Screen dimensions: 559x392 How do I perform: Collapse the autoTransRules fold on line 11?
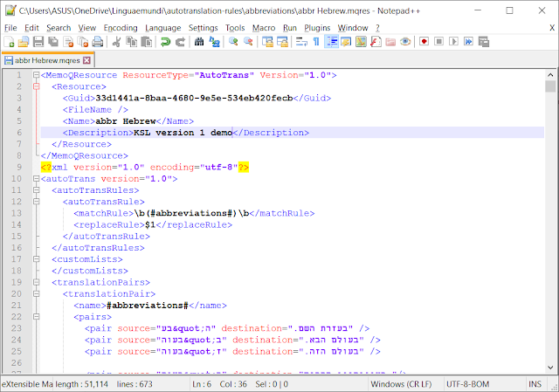tap(36, 190)
